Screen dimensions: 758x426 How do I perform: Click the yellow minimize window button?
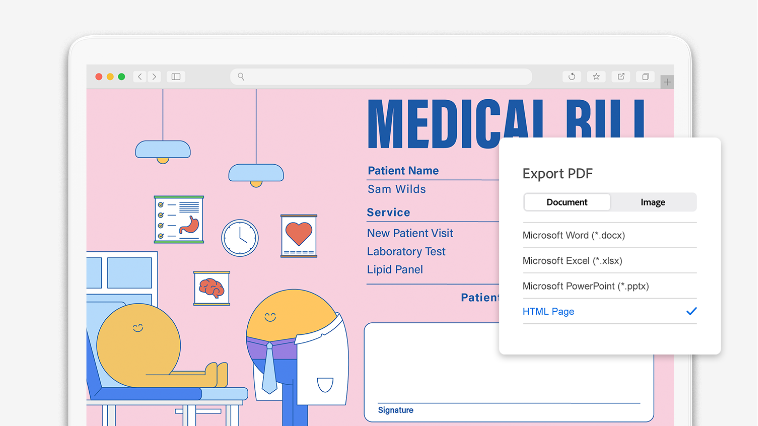pyautogui.click(x=110, y=76)
